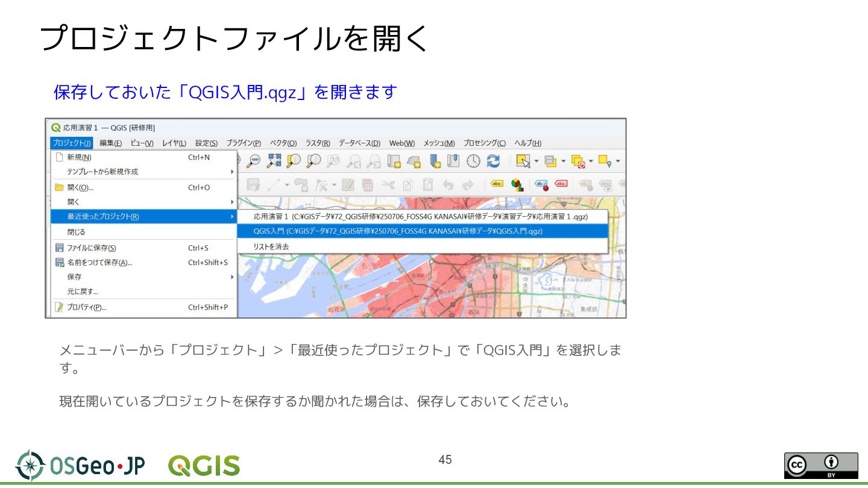Open the ベクタ(O) menu
This screenshot has height=488, width=868.
pyautogui.click(x=283, y=143)
